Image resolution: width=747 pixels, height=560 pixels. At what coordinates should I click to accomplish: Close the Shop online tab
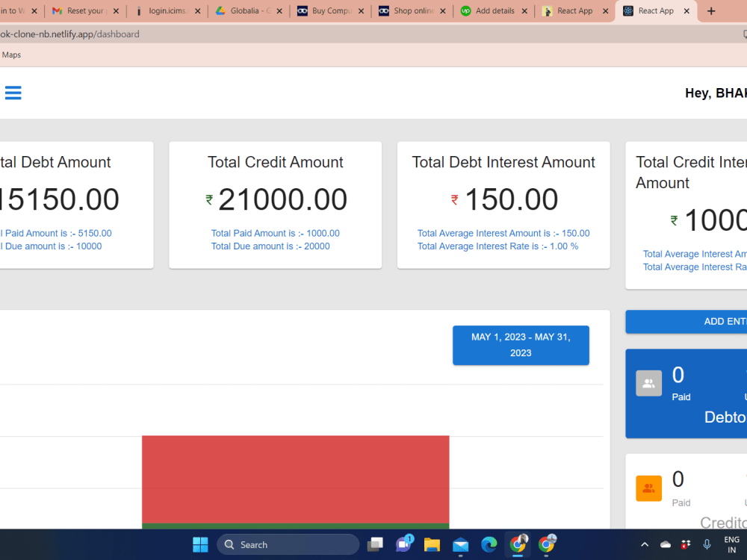coord(442,11)
